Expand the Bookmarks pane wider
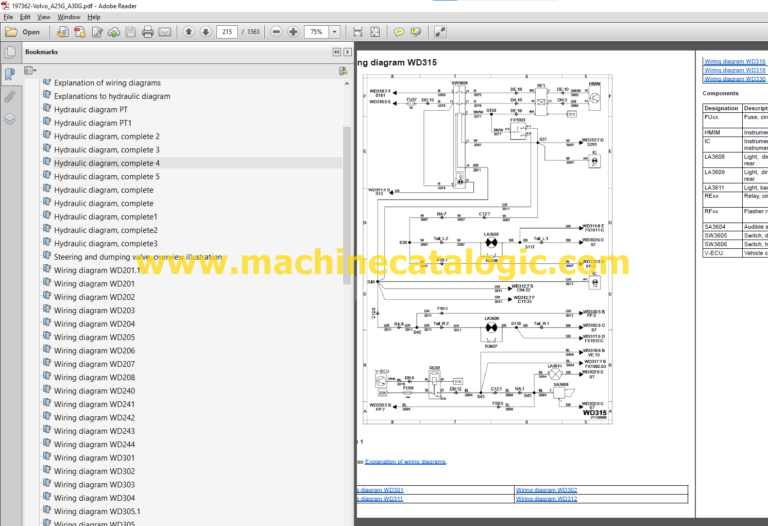The image size is (768, 526). 347,52
